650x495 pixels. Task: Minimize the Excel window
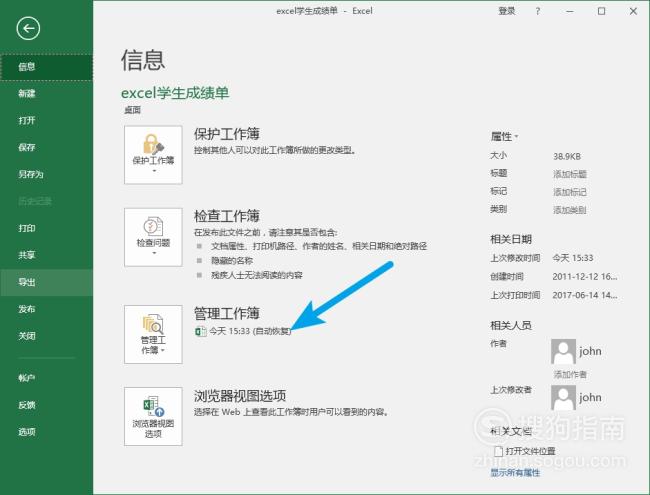[x=570, y=11]
